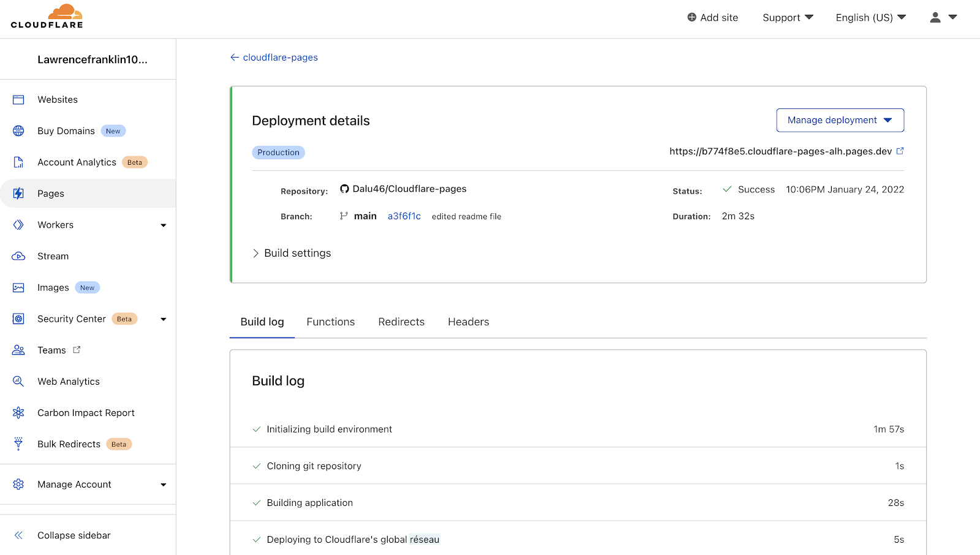Click the New badge beside Images

[x=88, y=288]
